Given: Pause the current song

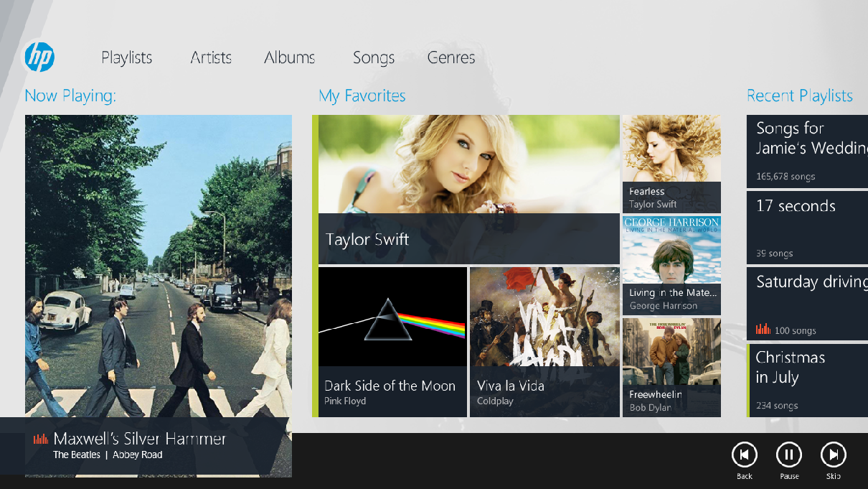Looking at the screenshot, I should point(789,455).
